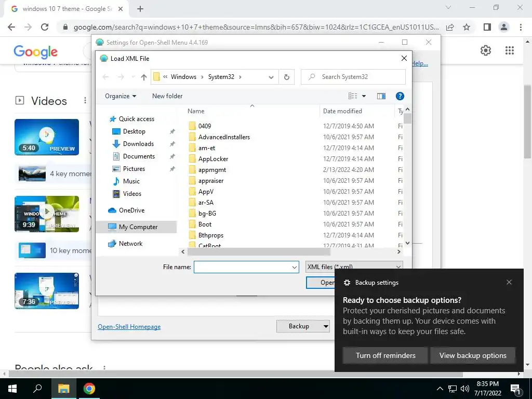Expand the File name dropdown arrow
This screenshot has width=532, height=399.
pos(295,267)
